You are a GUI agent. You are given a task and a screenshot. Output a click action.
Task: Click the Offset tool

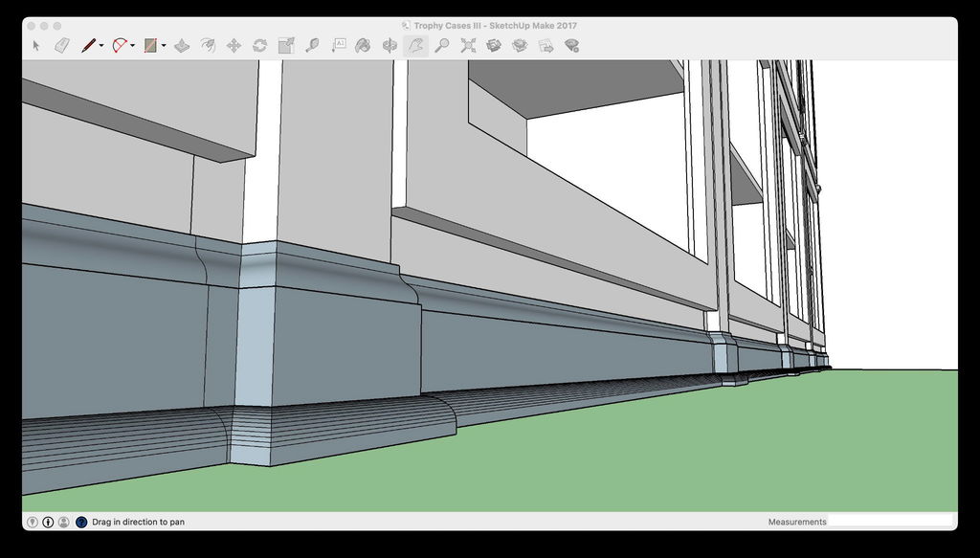point(208,45)
